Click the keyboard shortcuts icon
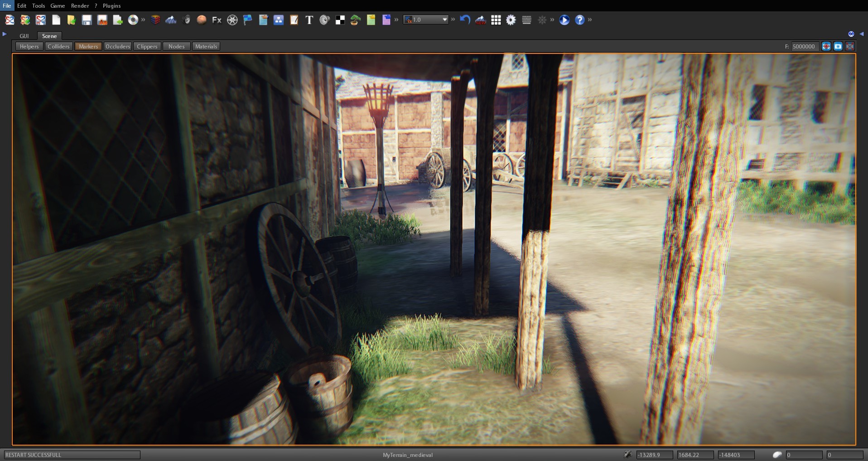This screenshot has height=461, width=868. click(x=526, y=20)
